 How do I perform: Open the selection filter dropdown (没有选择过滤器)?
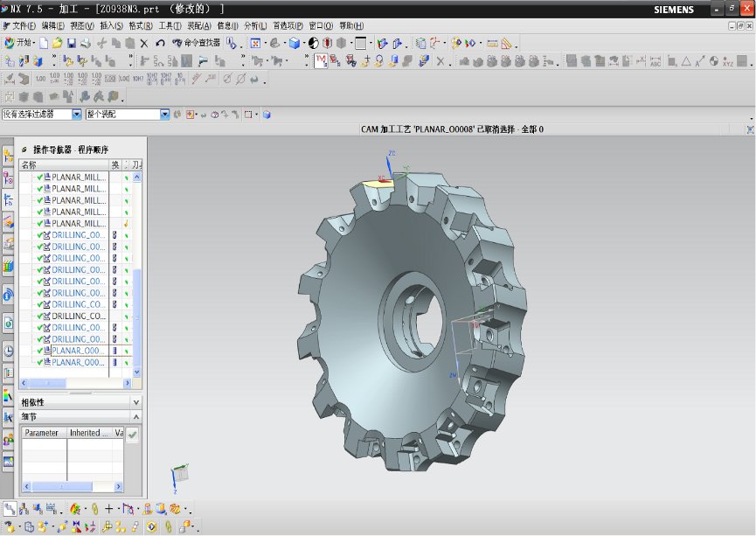pyautogui.click(x=77, y=115)
